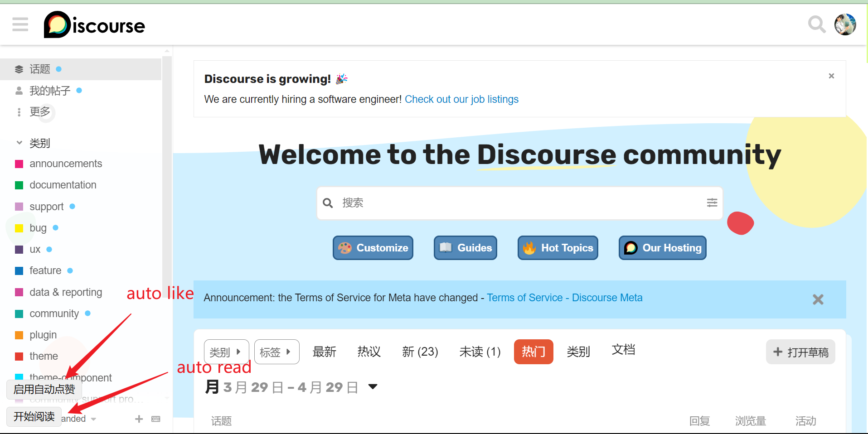This screenshot has height=434, width=868.
Task: Click the Discourse logo
Action: (94, 24)
